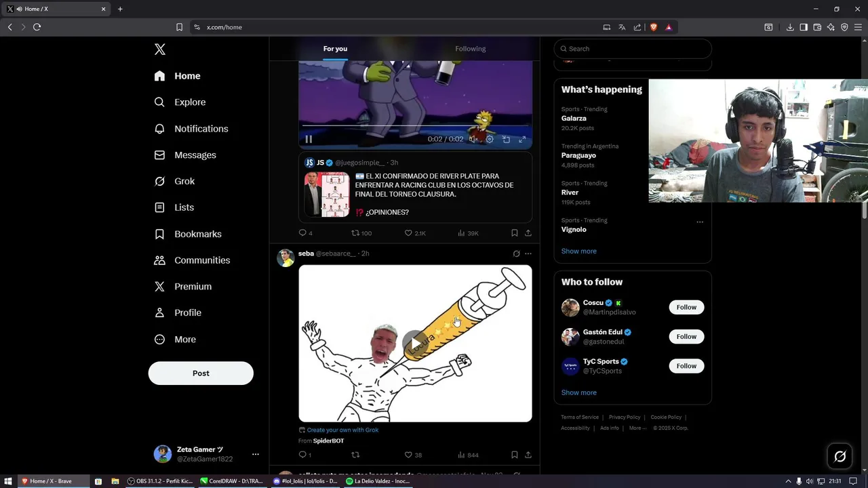Expand footer More options
This screenshot has width=868, height=488.
point(637,428)
